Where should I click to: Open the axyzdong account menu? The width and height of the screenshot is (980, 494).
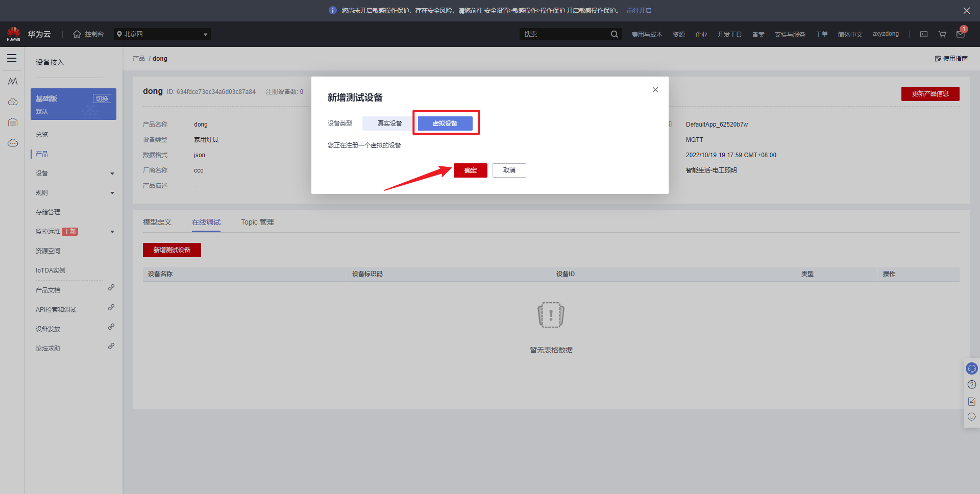(x=886, y=34)
